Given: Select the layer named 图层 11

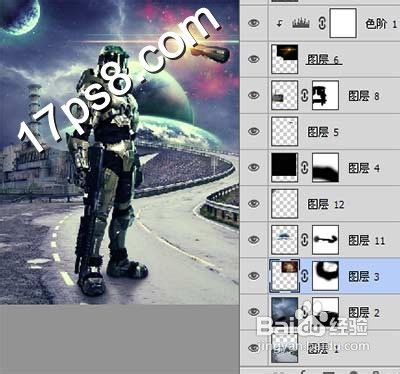Looking at the screenshot, I should click(x=366, y=240).
